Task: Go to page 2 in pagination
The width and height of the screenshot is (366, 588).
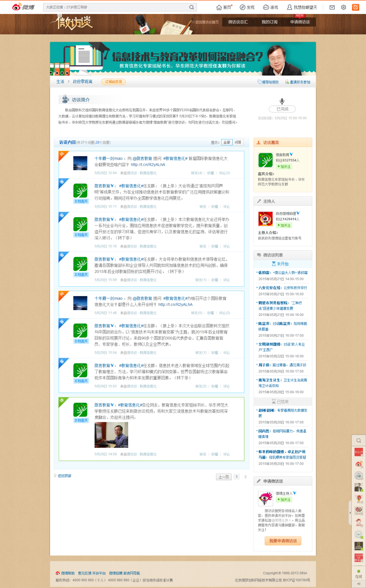Action: [x=245, y=477]
